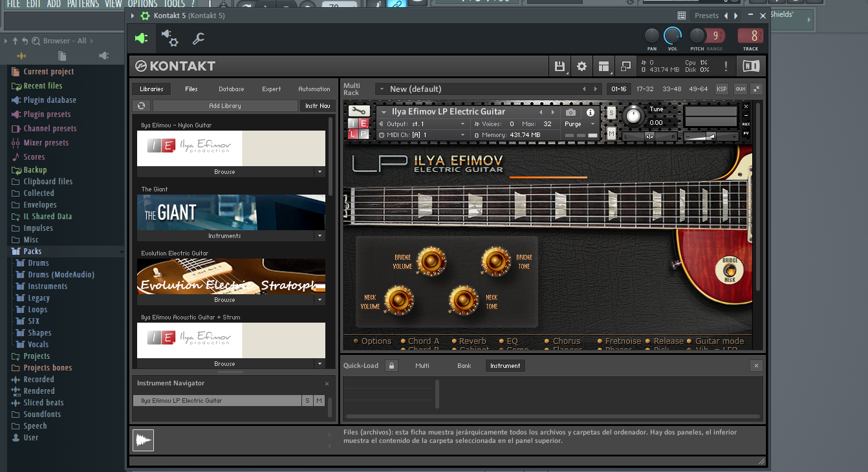
Task: Toggle the KSP master script button
Action: coord(722,89)
